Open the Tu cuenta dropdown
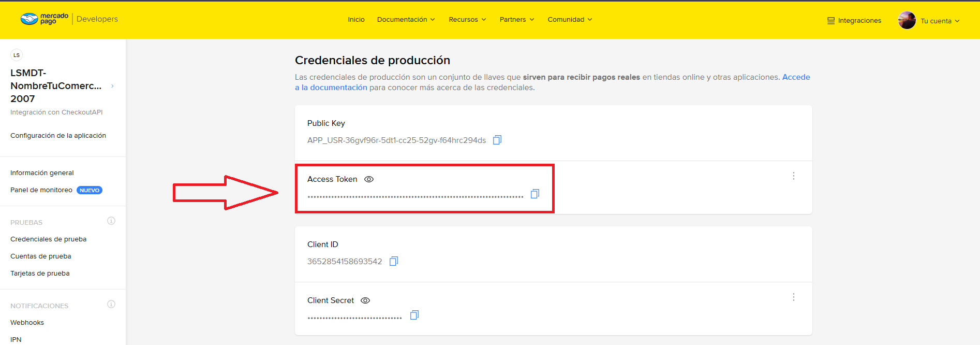980x345 pixels. point(940,21)
